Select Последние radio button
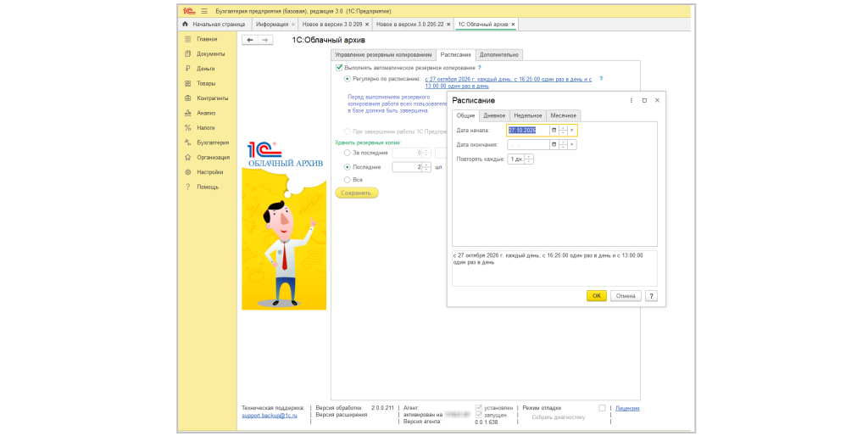This screenshot has height=436, width=868. coord(347,167)
